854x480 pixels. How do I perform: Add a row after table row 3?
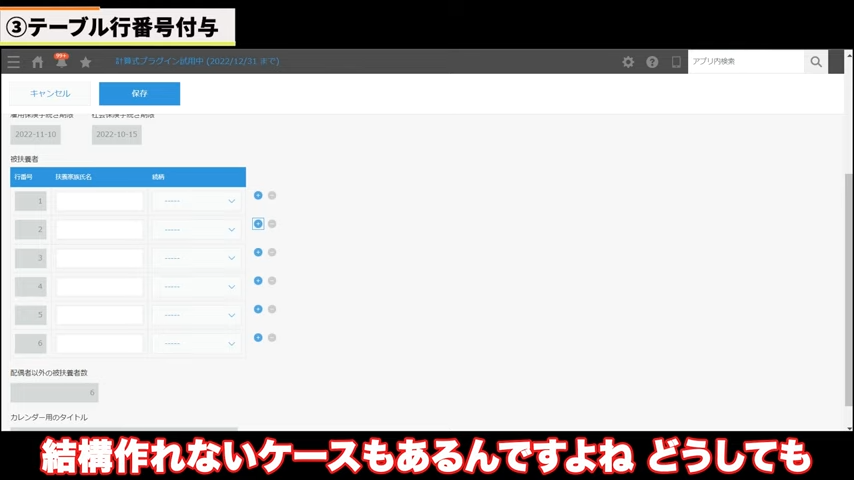point(258,252)
